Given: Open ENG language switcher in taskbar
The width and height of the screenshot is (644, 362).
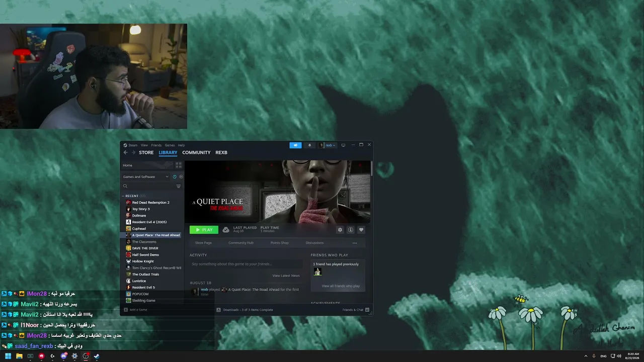Looking at the screenshot, I should click(603, 356).
